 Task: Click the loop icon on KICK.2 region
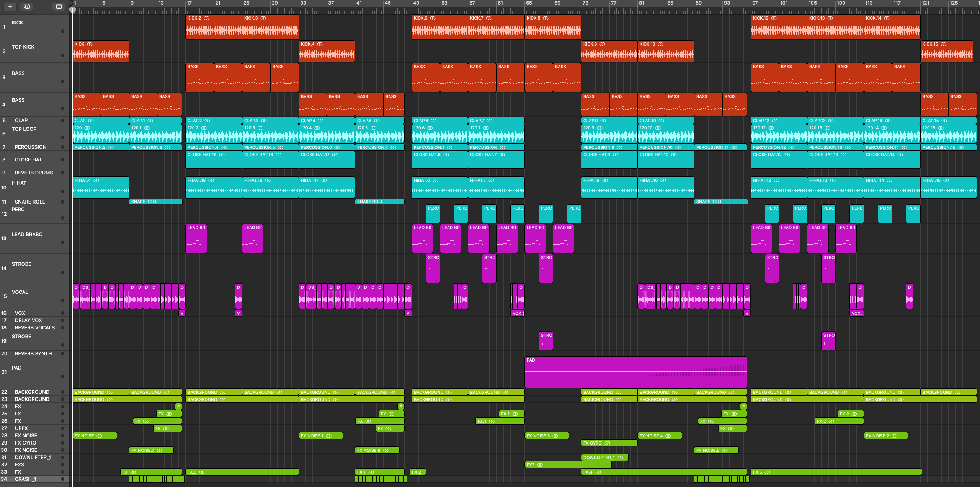click(x=206, y=18)
